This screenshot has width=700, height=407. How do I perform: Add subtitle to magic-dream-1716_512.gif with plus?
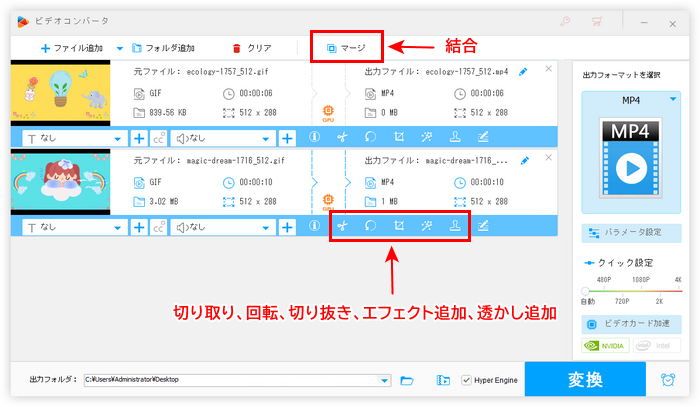pyautogui.click(x=139, y=228)
